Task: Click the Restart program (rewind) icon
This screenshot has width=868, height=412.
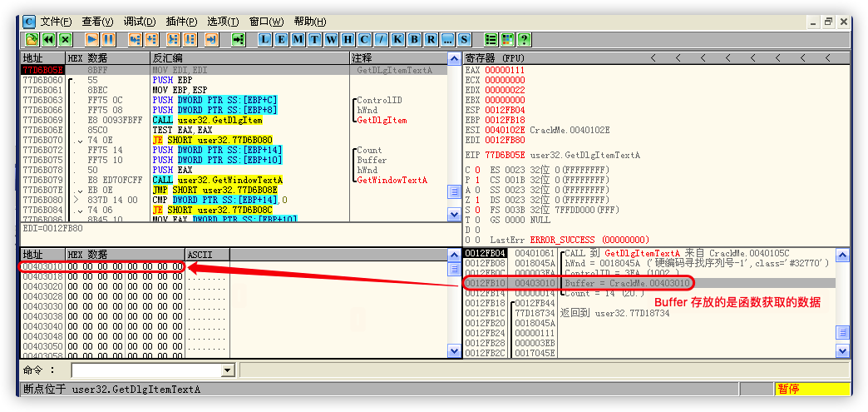Action: 48,39
